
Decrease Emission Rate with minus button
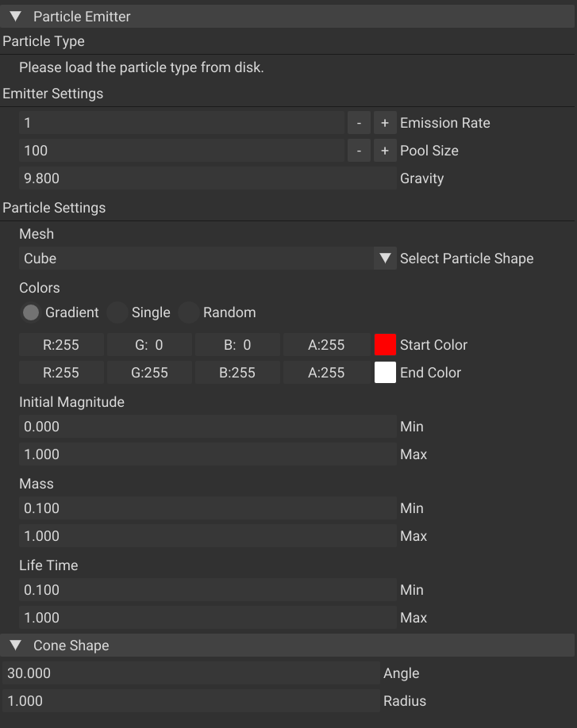(359, 123)
